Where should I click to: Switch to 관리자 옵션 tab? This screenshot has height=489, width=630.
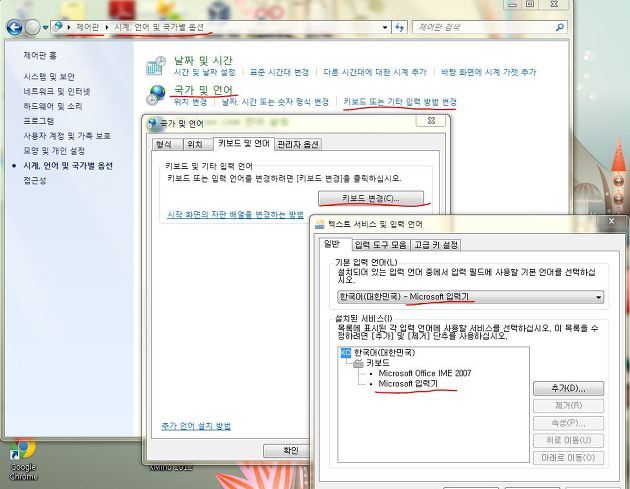[298, 144]
